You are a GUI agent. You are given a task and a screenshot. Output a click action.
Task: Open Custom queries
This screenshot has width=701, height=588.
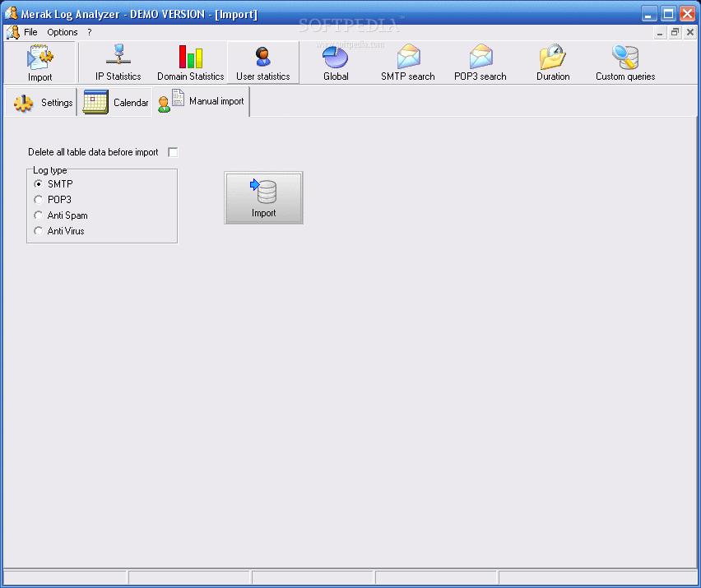[625, 63]
